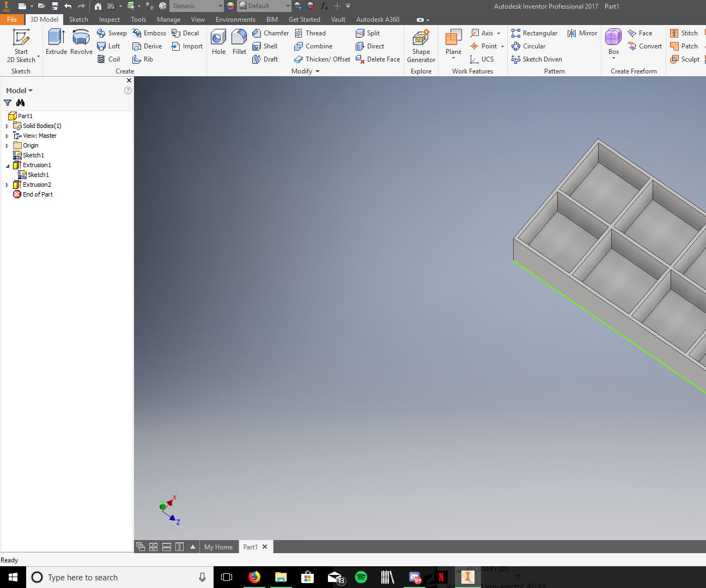This screenshot has height=588, width=706.
Task: Open the find binoculars in browser
Action: (21, 103)
